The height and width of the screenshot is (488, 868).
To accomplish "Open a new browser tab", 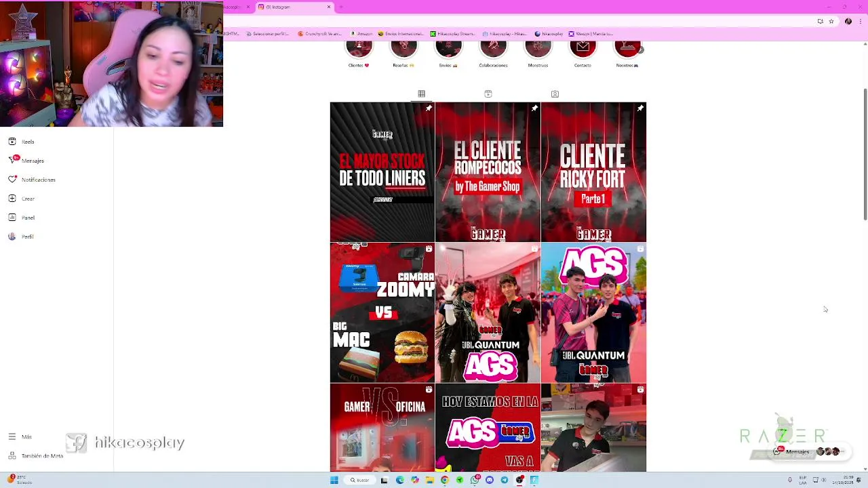I will coord(340,7).
